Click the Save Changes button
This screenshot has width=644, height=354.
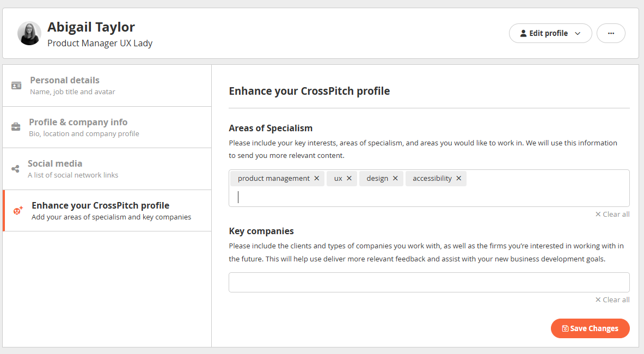(x=590, y=328)
